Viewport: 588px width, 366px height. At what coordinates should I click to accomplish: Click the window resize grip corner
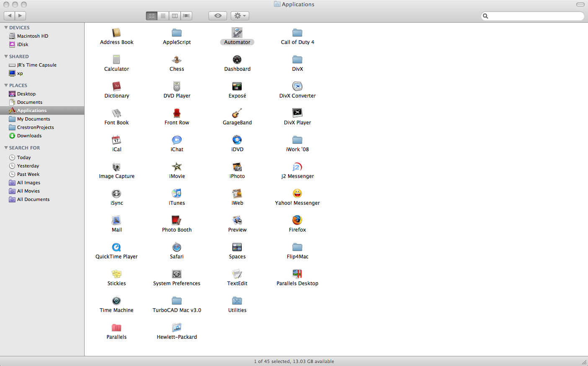click(x=584, y=362)
